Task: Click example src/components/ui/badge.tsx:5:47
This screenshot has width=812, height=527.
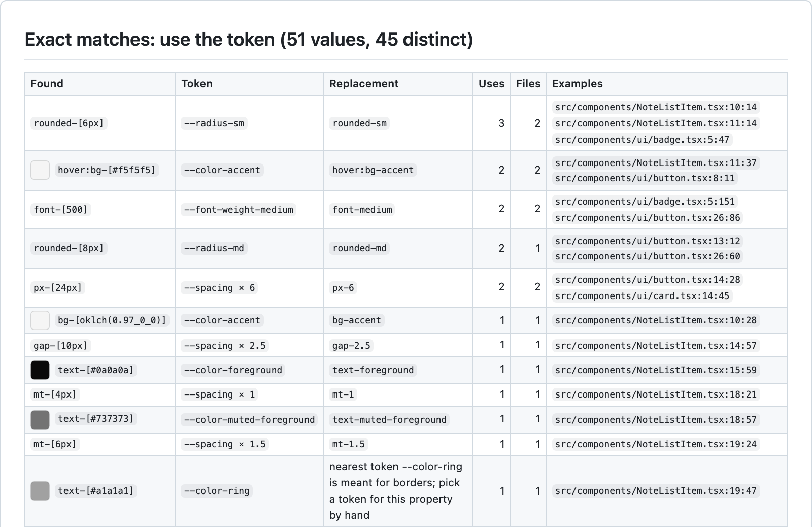Action: tap(642, 140)
